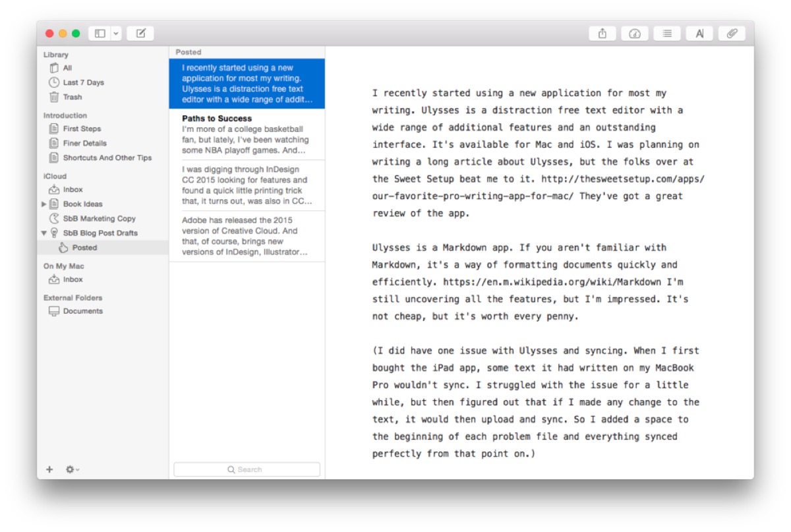Open the Paths to Success sheet
The width and height of the screenshot is (791, 532).
pos(247,134)
